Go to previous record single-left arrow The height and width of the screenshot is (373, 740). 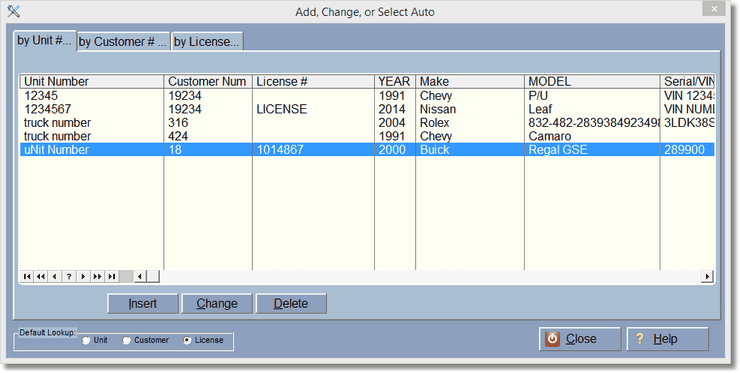point(55,276)
